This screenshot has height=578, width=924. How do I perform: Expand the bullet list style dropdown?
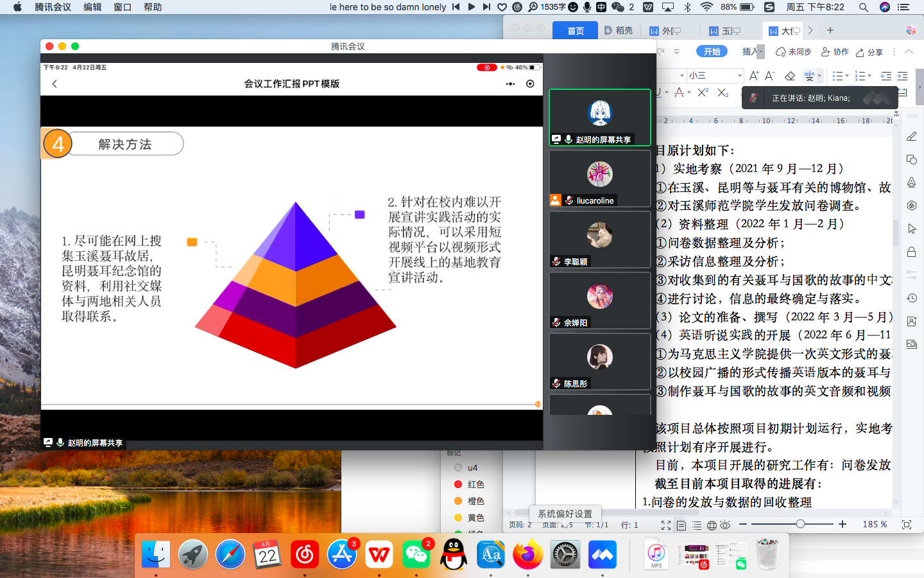click(847, 76)
